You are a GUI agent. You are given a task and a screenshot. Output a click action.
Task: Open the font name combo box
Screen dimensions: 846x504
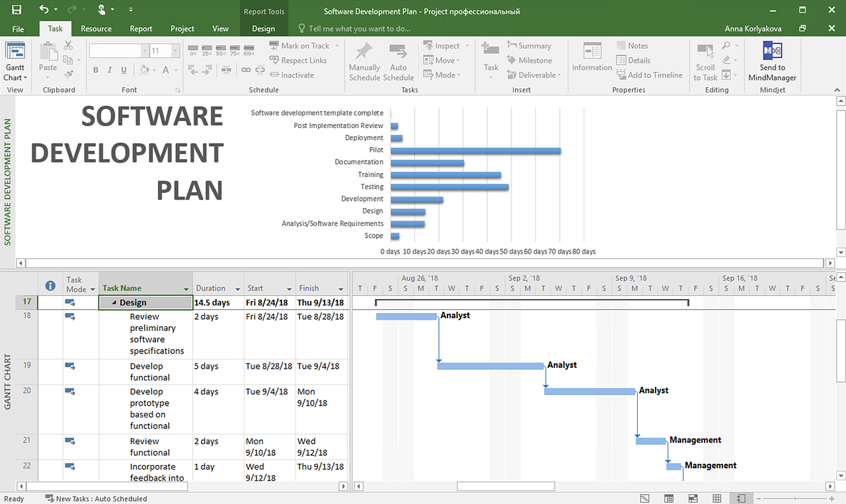[x=119, y=51]
